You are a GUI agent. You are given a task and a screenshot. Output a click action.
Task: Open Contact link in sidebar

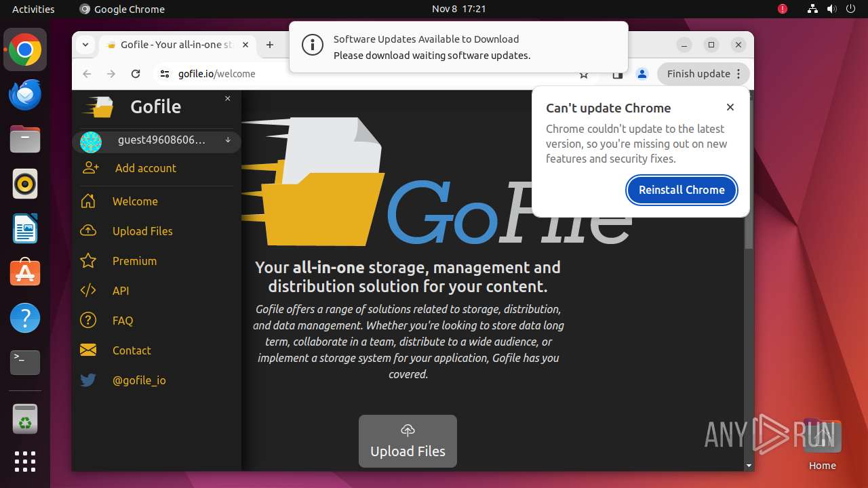pos(132,350)
